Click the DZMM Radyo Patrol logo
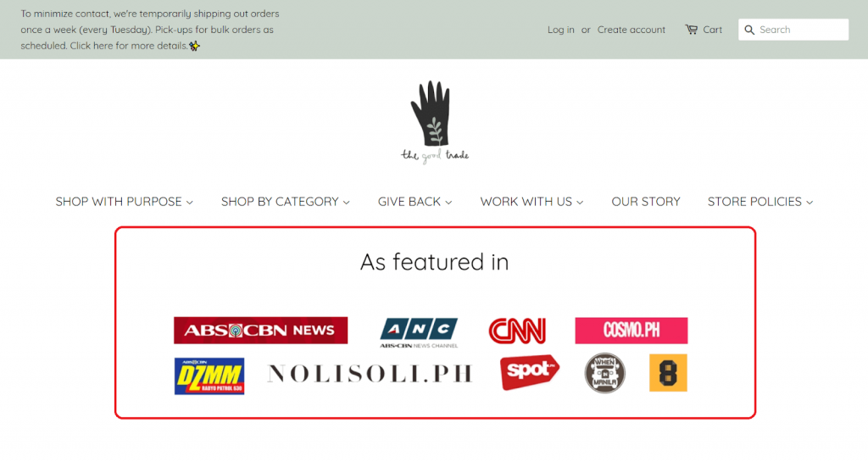868x462 pixels. pos(209,376)
